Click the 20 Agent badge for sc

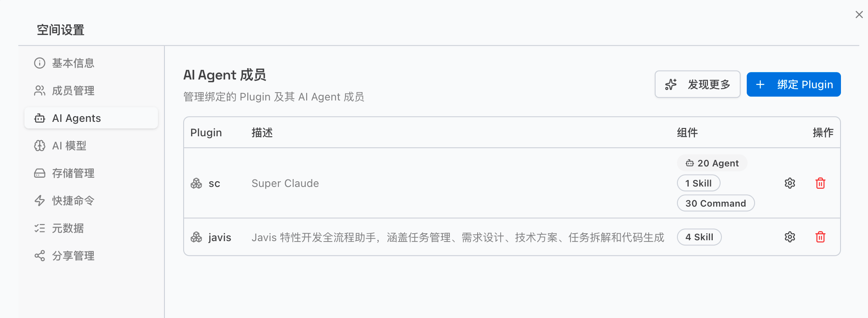[x=711, y=162]
